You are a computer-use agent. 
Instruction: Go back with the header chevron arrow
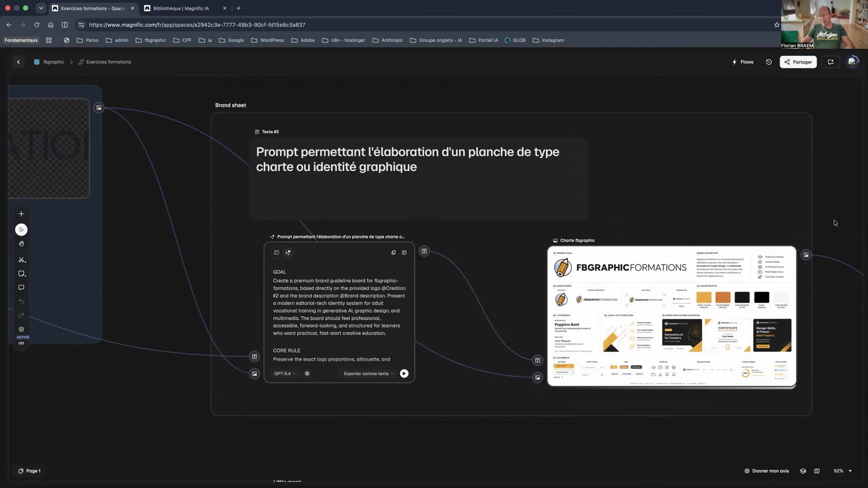tap(18, 62)
